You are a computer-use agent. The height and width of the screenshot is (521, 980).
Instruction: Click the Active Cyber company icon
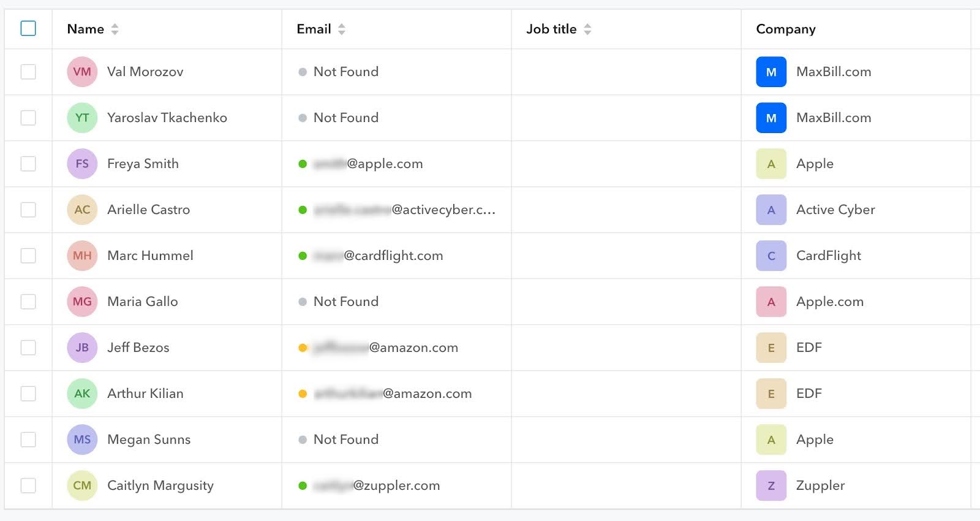(x=771, y=210)
